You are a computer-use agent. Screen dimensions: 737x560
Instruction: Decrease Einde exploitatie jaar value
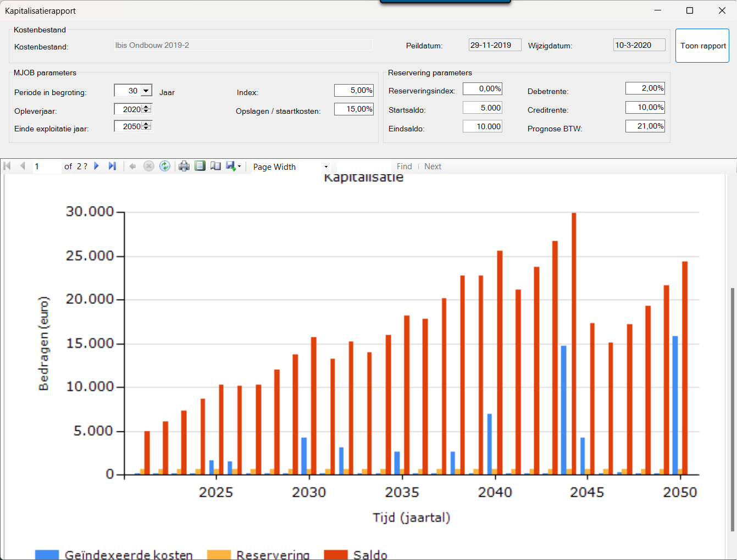tap(146, 128)
